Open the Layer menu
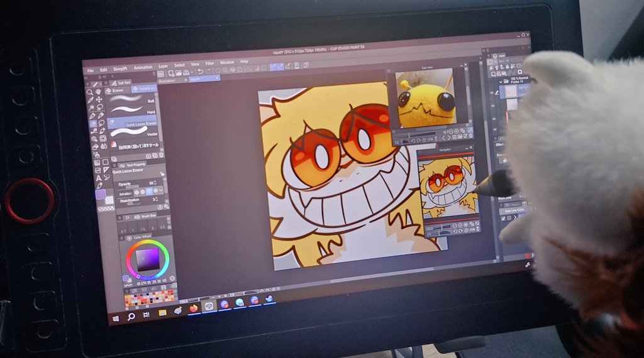644x358 pixels. (x=164, y=66)
